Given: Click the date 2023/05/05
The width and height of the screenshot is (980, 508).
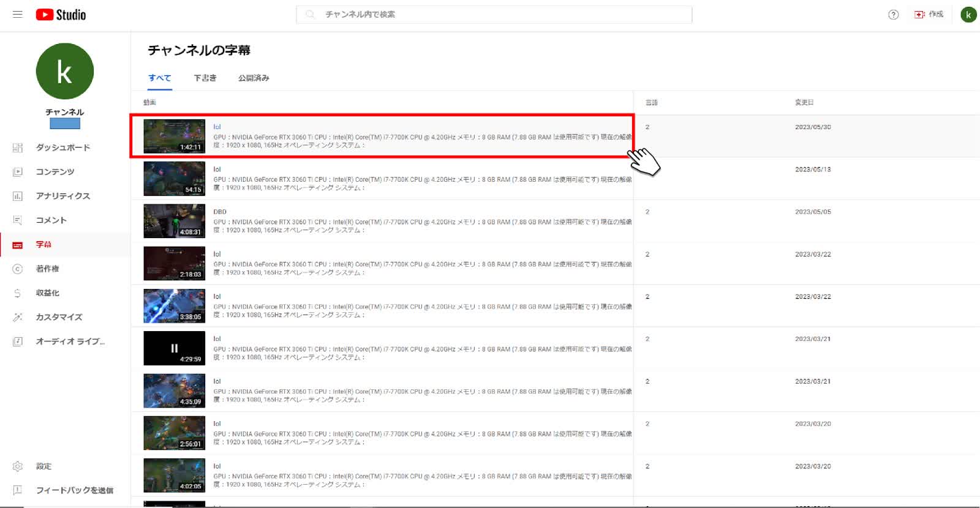Looking at the screenshot, I should coord(813,212).
